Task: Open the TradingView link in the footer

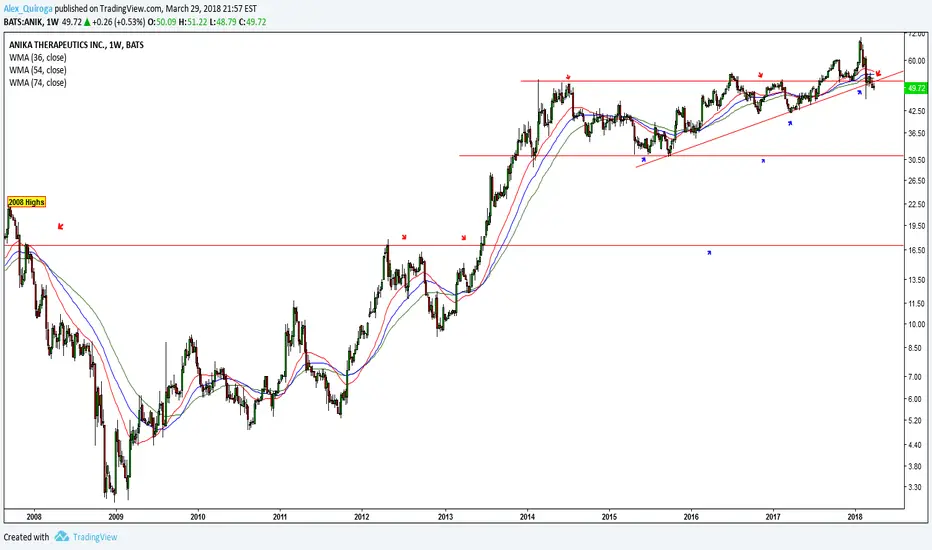Action: (x=95, y=537)
